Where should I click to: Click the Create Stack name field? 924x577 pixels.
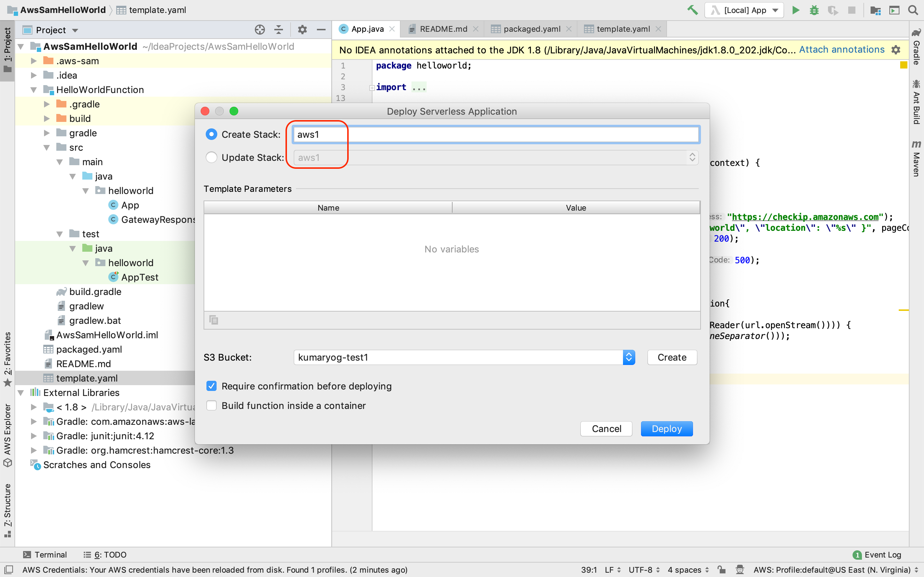pyautogui.click(x=496, y=135)
